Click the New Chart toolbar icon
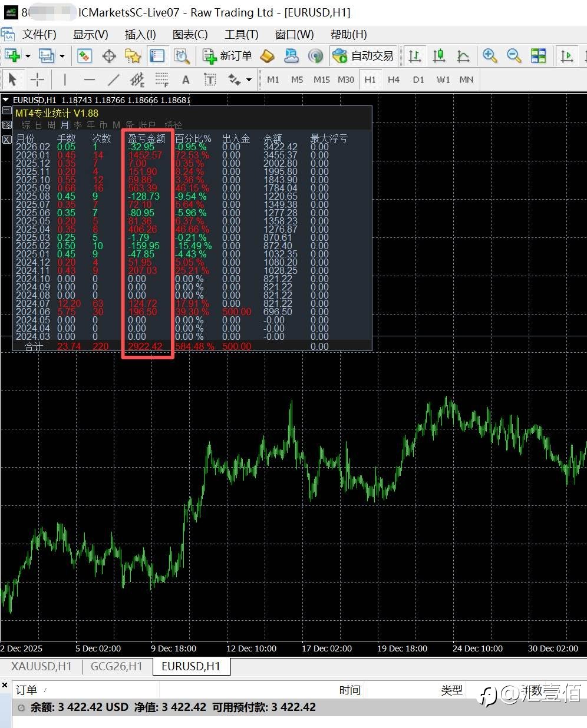587x728 pixels. pyautogui.click(x=12, y=56)
